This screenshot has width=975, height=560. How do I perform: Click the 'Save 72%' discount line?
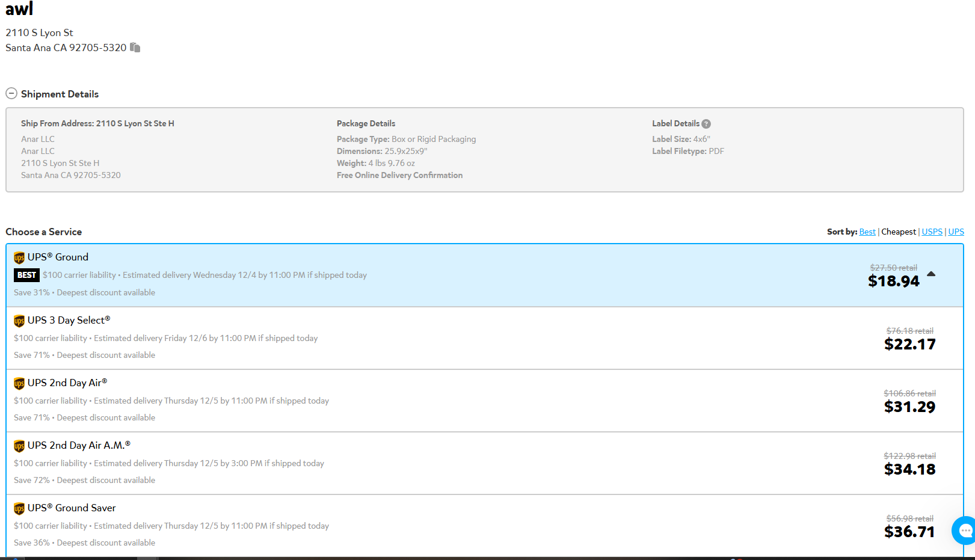(84, 480)
